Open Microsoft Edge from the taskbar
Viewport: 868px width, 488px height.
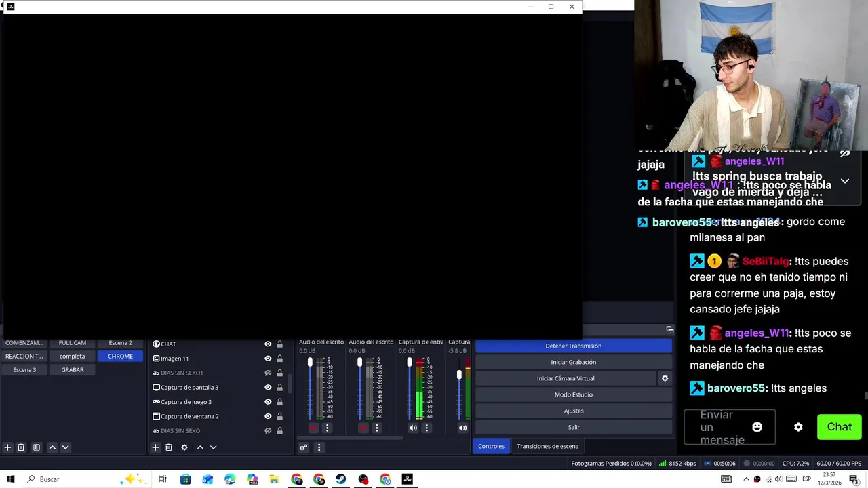coord(229,479)
